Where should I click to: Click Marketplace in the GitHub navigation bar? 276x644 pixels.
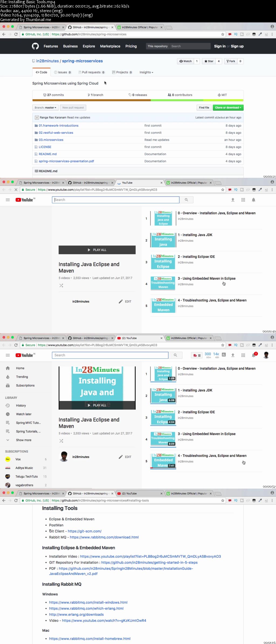tap(110, 46)
